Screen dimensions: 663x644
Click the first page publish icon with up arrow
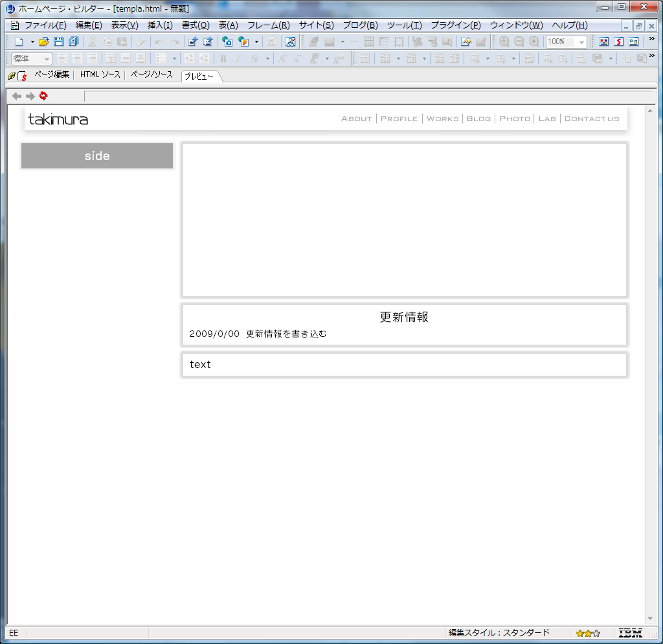pos(193,41)
